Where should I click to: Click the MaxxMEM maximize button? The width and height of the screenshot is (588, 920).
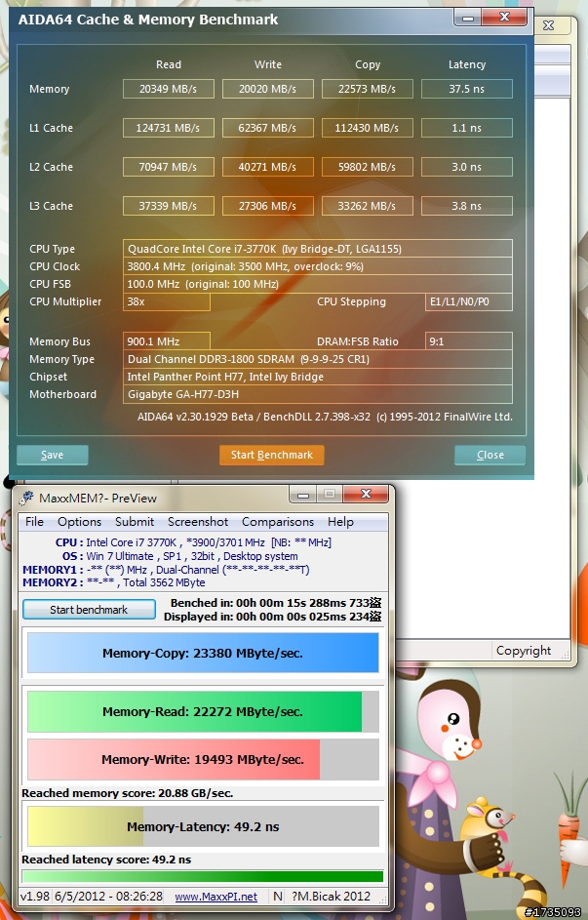330,495
